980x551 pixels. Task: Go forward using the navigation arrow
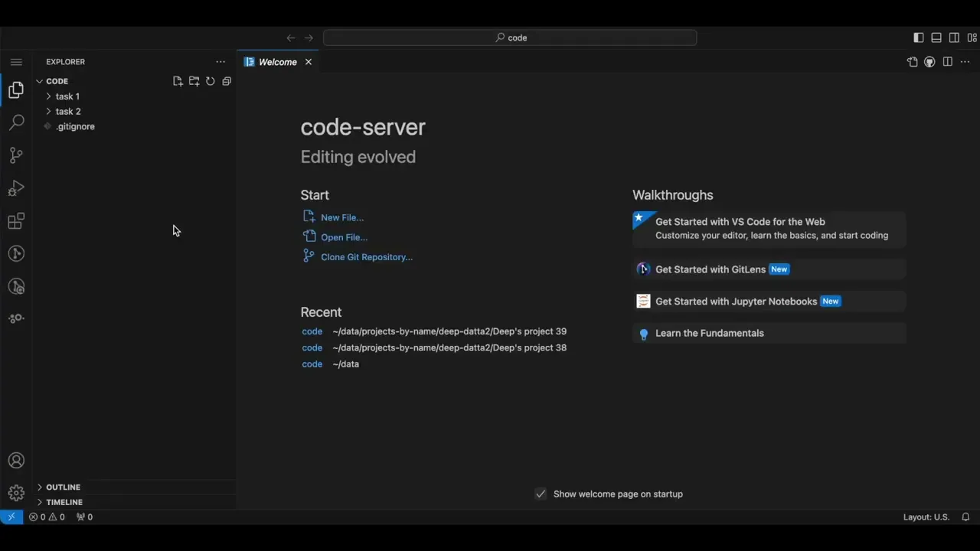click(309, 37)
